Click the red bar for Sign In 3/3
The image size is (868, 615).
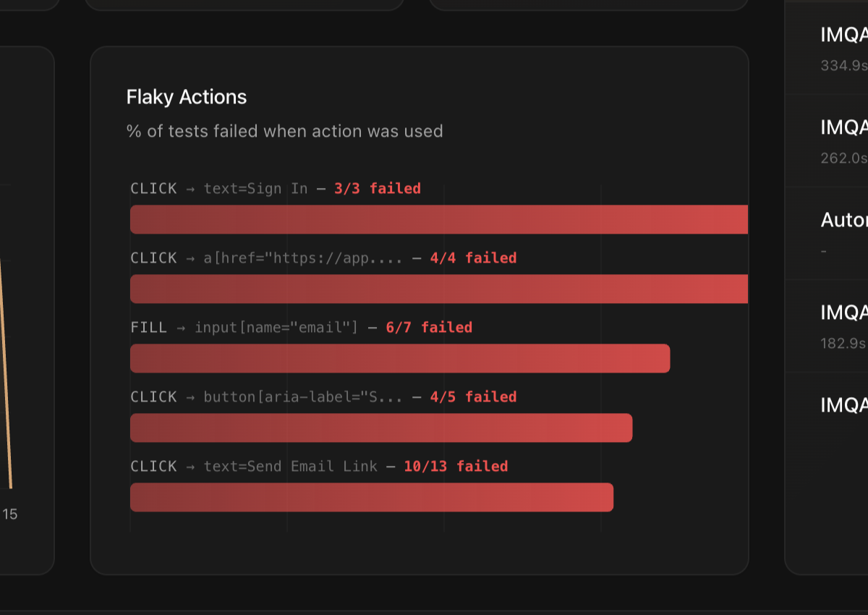coord(438,219)
